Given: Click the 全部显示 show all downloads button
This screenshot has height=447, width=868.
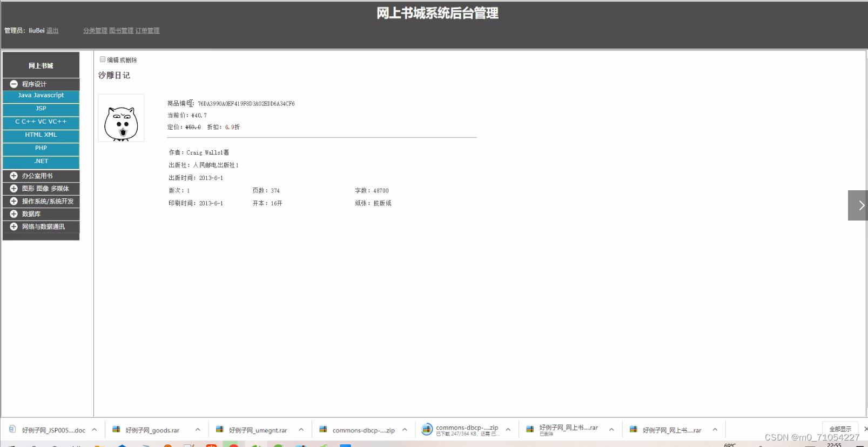Looking at the screenshot, I should coord(840,429).
